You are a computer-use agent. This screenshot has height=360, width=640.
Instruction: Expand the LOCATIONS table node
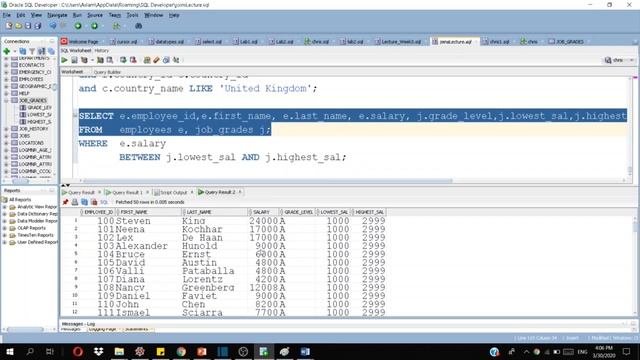point(6,143)
